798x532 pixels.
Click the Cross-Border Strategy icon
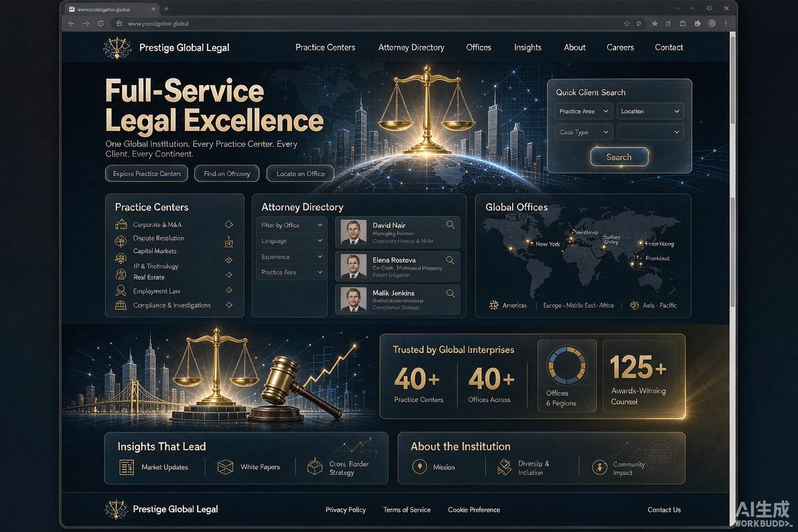(315, 467)
